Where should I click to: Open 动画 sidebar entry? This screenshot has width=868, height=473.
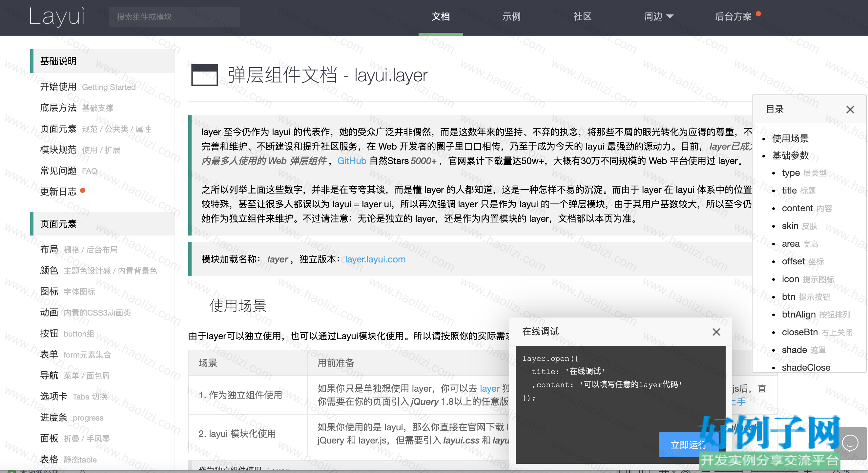pos(85,312)
